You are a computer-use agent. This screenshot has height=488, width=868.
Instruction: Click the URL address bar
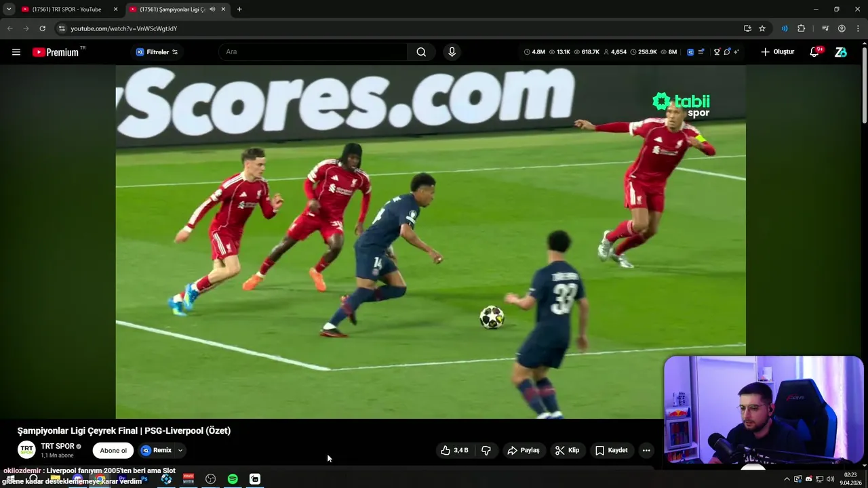(x=400, y=28)
